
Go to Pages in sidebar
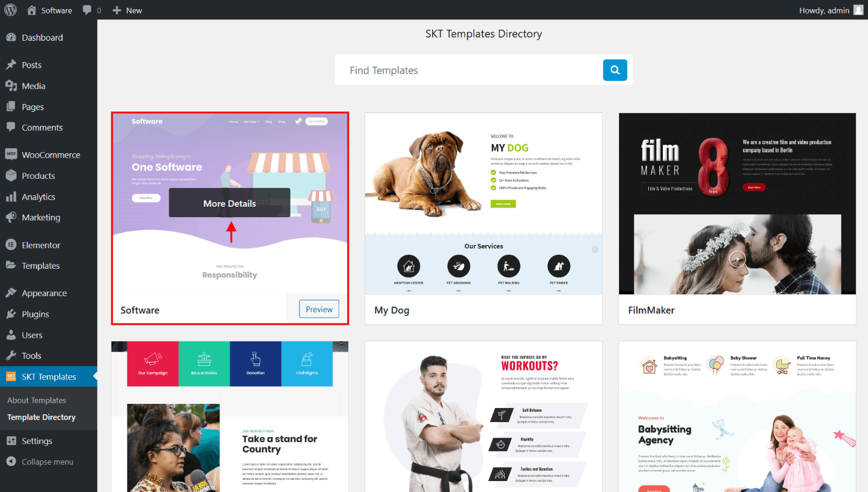pyautogui.click(x=49, y=107)
